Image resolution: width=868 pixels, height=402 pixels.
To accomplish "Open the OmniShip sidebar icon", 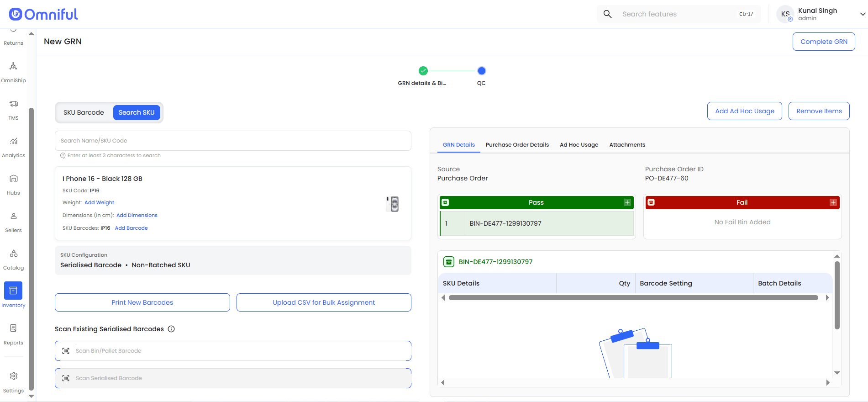I will (x=13, y=66).
